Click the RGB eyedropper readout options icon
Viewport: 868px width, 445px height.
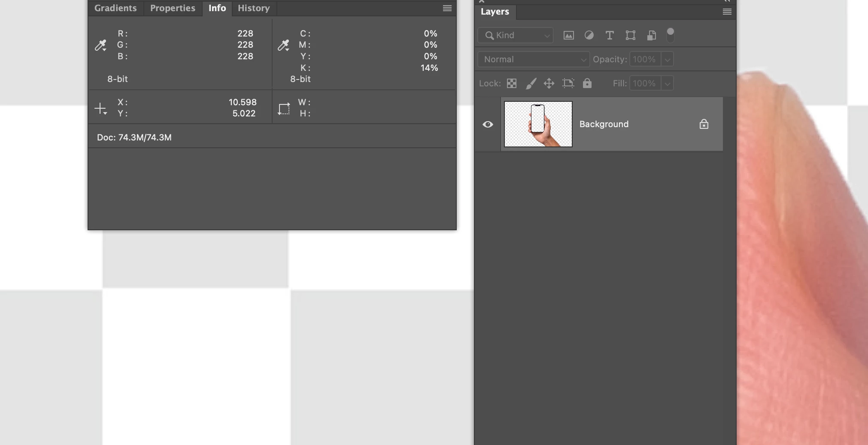pos(100,45)
